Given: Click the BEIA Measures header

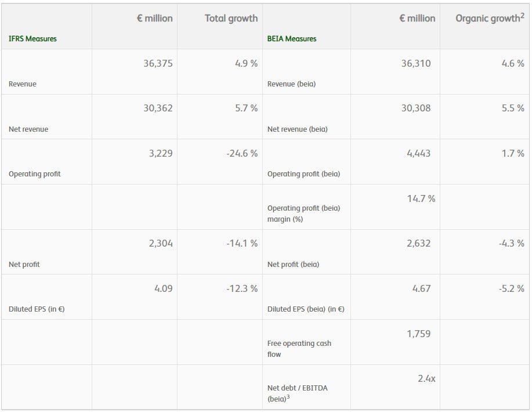Looking at the screenshot, I should 292,39.
